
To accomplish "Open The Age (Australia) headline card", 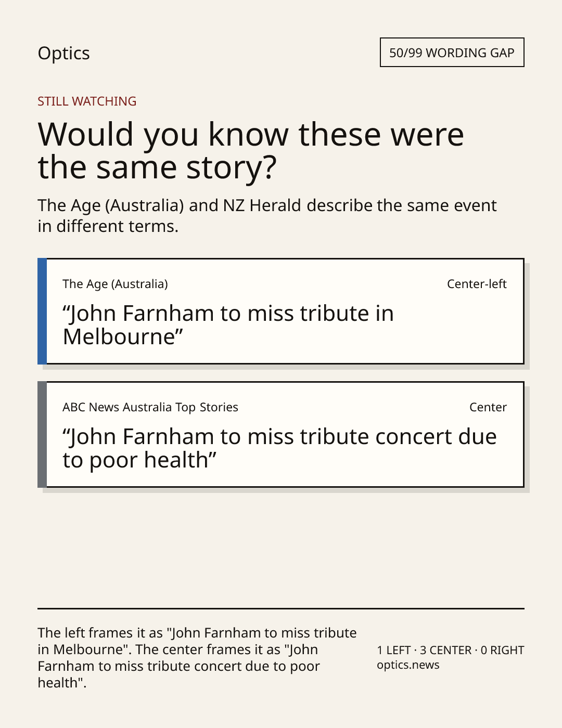I will point(281,311).
